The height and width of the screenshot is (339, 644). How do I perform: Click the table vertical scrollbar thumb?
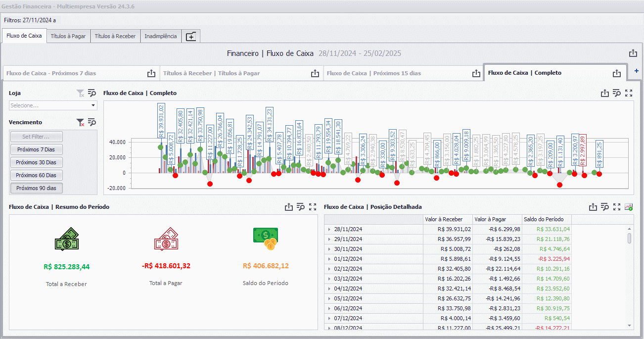tap(630, 239)
